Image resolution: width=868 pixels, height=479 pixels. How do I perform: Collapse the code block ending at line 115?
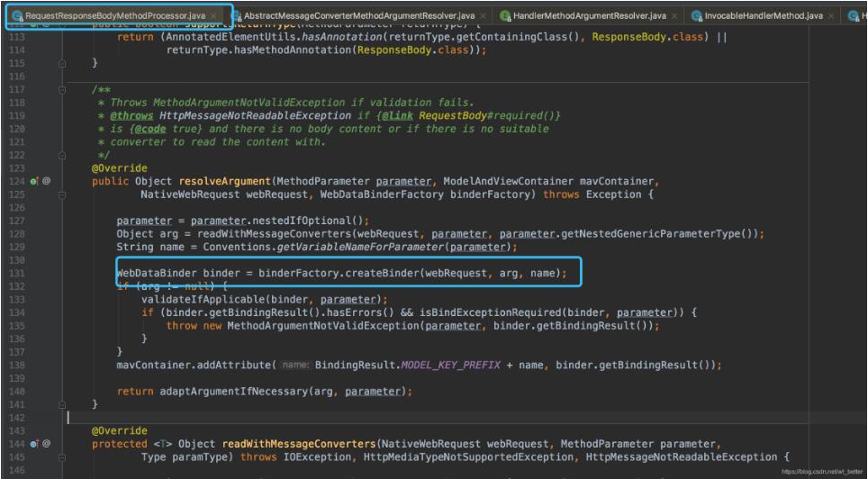point(62,64)
